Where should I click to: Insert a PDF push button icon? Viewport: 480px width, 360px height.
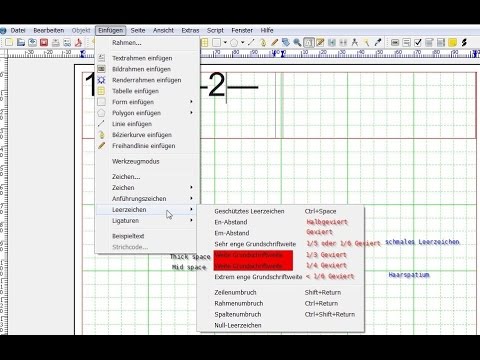pos(395,42)
